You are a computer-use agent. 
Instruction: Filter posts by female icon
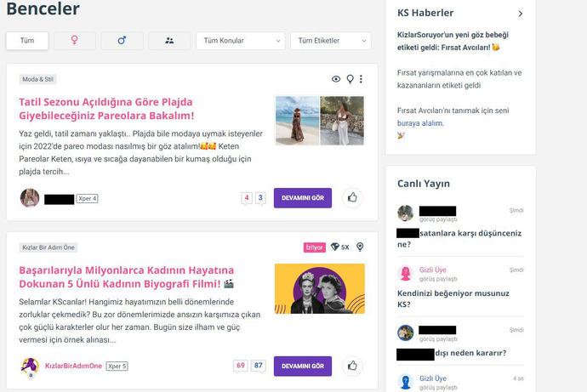tap(75, 41)
